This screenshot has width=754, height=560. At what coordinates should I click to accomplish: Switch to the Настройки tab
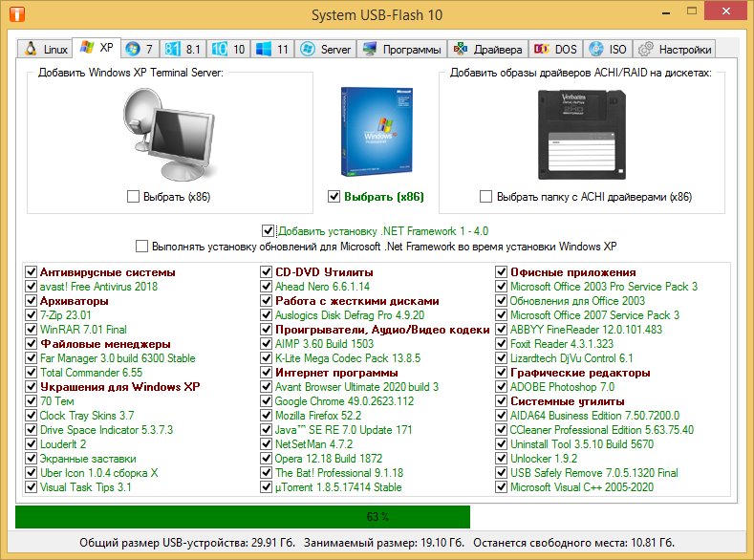[x=675, y=49]
